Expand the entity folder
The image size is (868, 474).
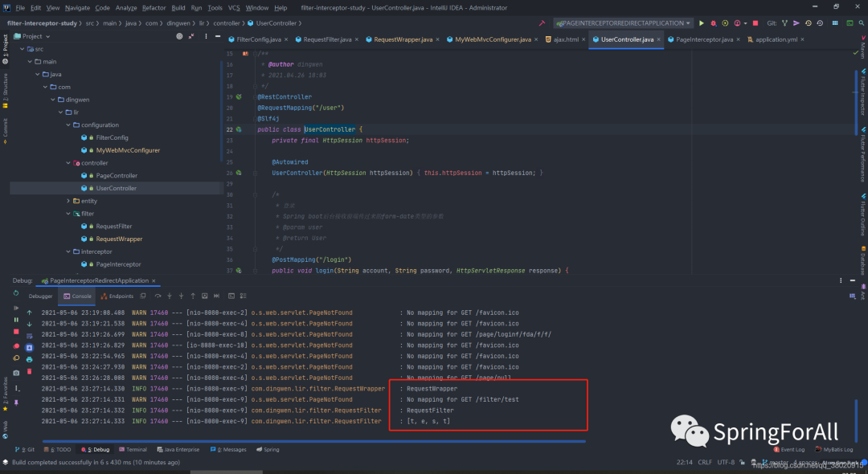[68, 201]
